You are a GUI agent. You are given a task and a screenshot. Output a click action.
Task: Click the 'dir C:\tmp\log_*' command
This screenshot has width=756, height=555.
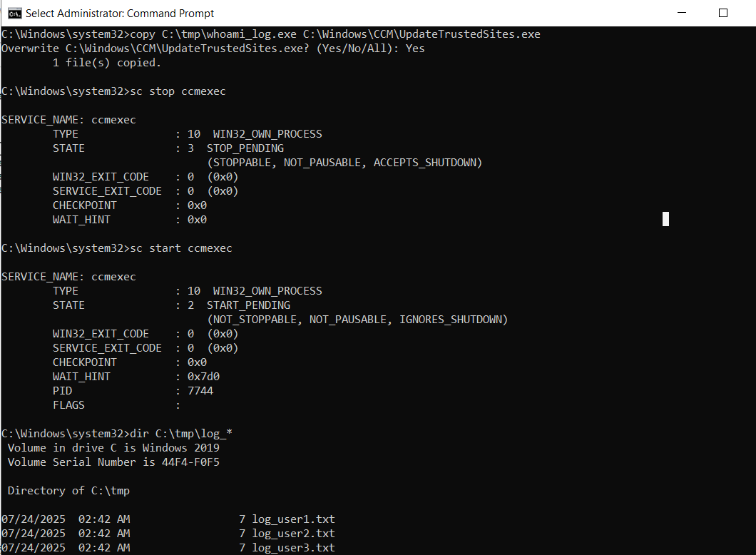180,434
